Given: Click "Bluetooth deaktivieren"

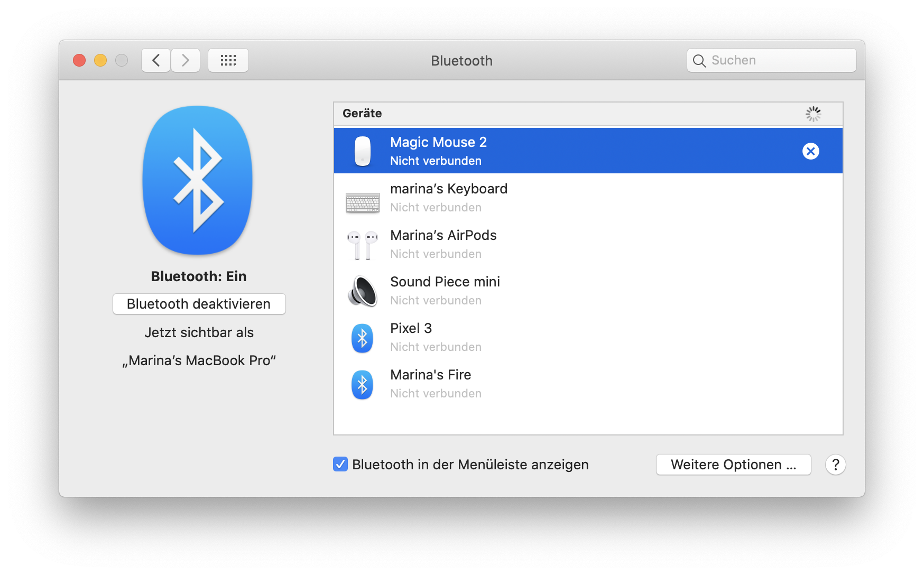Looking at the screenshot, I should click(x=198, y=304).
